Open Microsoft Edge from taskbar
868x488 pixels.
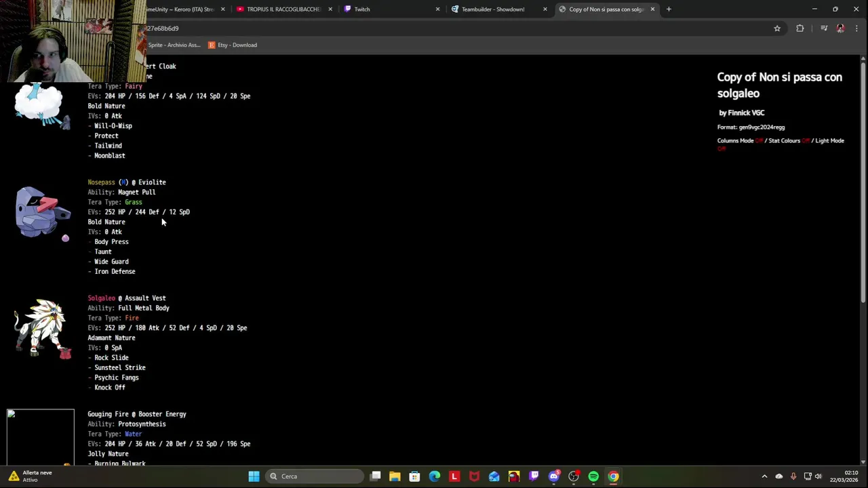pyautogui.click(x=434, y=476)
